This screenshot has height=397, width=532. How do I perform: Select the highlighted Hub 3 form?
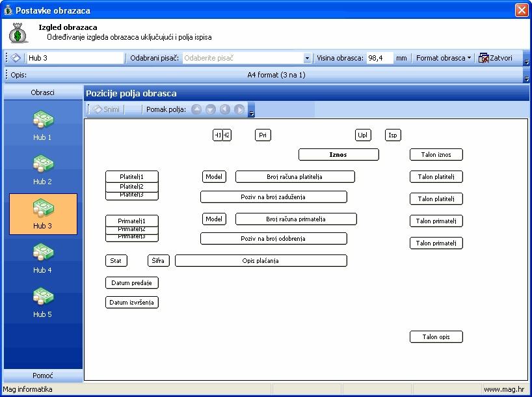click(x=43, y=214)
